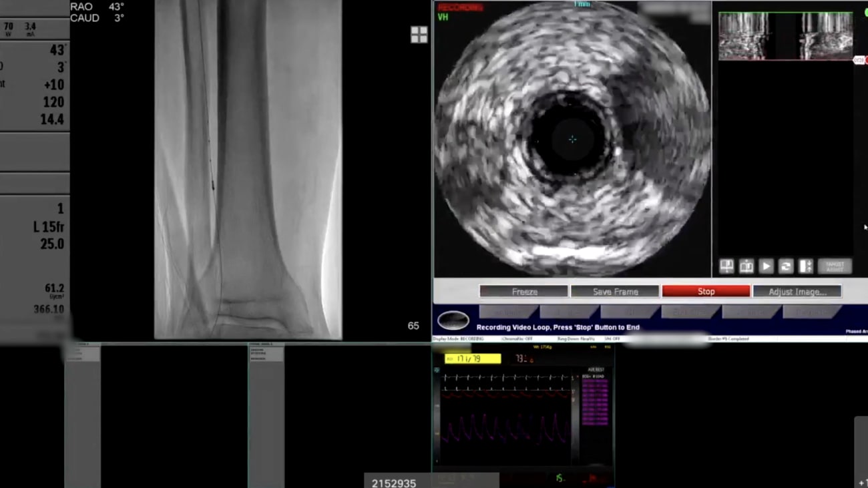The width and height of the screenshot is (868, 488).
Task: Click the longitudinal IVUS preview strip
Action: (x=785, y=36)
